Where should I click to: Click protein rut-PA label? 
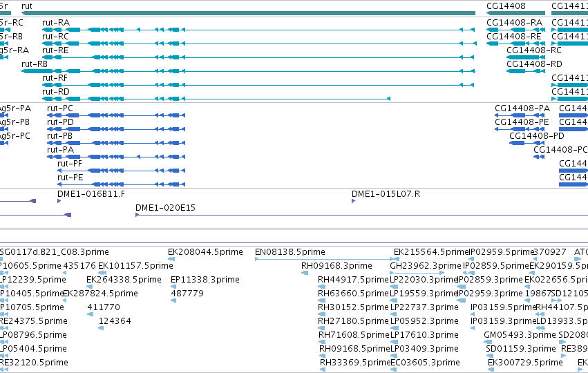(60, 150)
